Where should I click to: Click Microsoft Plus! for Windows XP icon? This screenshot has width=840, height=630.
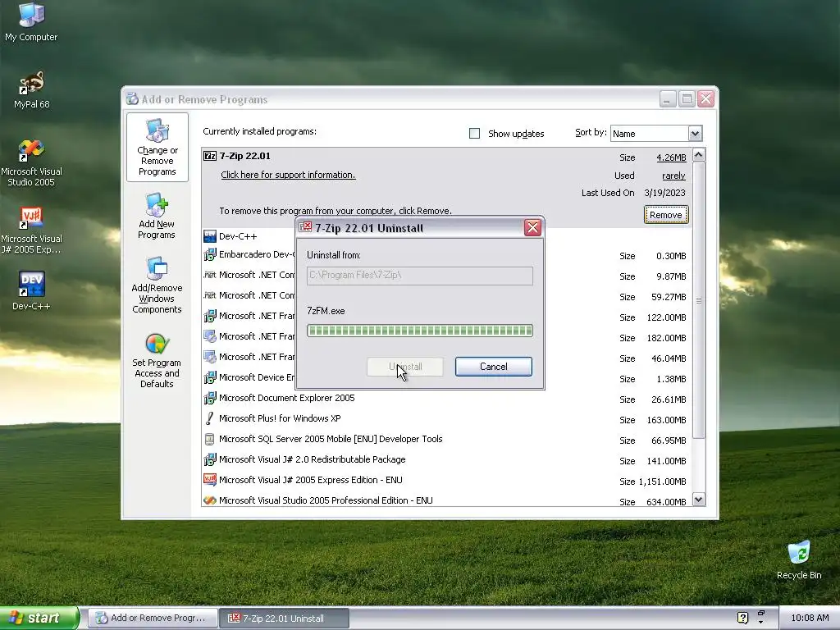tap(209, 418)
